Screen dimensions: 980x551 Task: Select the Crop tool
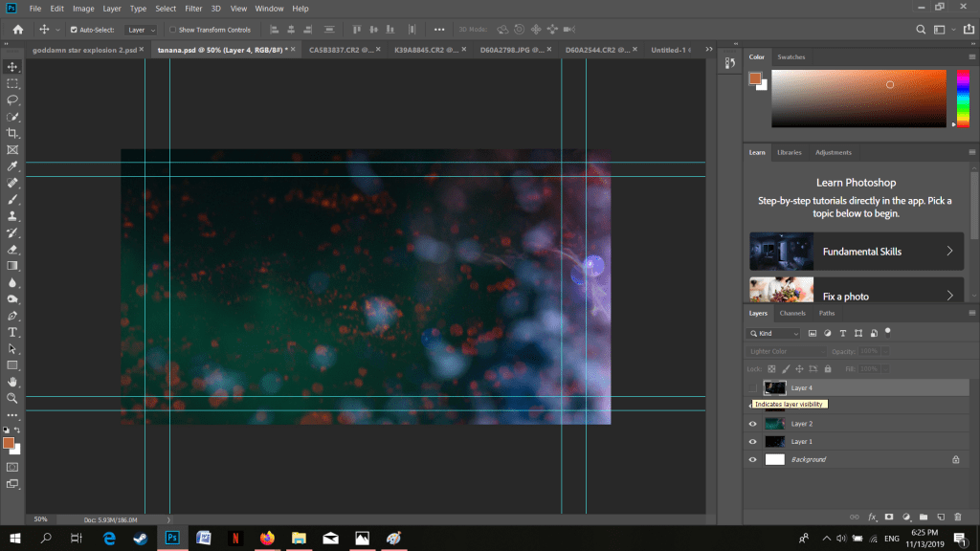tap(12, 133)
